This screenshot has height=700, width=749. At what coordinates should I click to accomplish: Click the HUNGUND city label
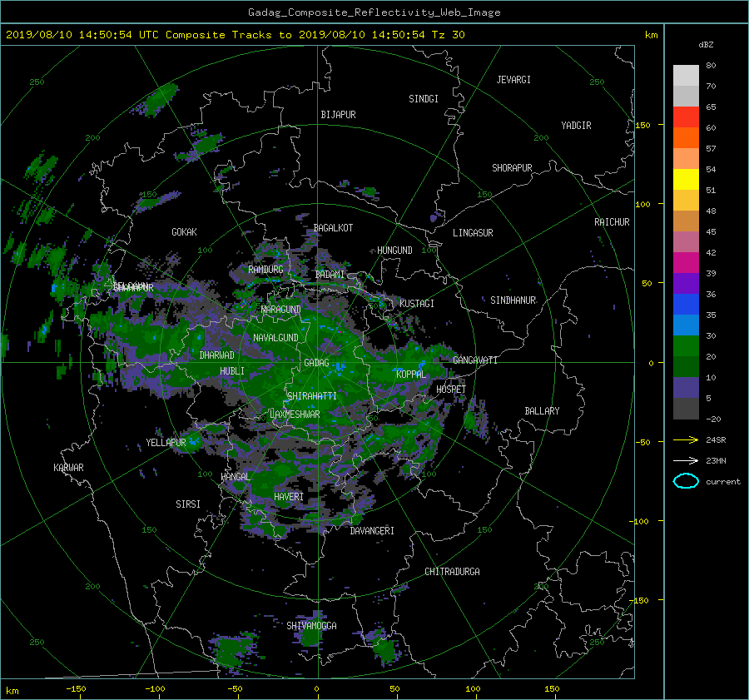tap(394, 251)
